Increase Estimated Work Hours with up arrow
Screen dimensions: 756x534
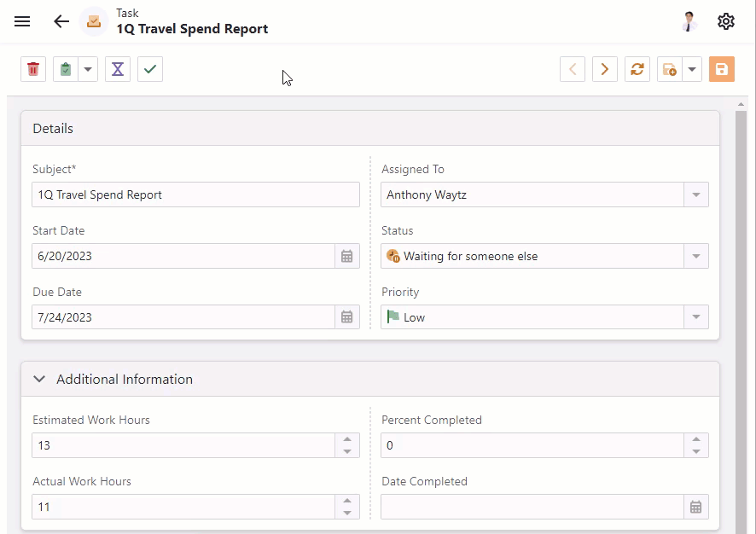click(347, 439)
